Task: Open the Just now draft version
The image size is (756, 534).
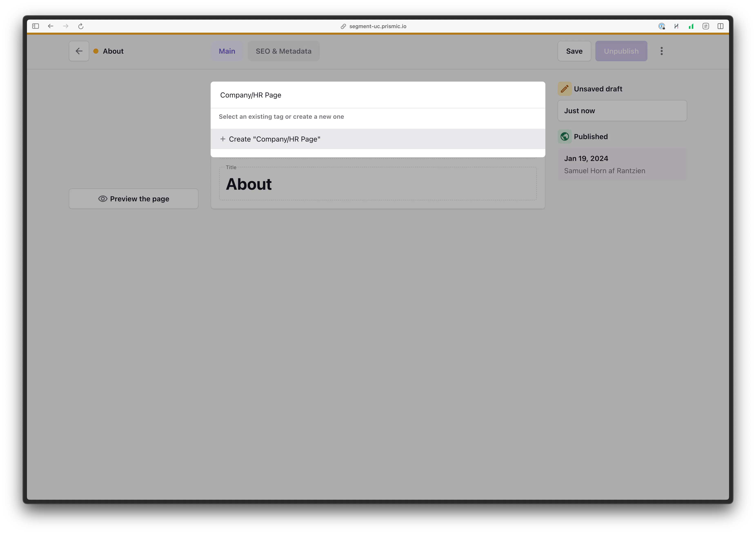Action: 622,111
